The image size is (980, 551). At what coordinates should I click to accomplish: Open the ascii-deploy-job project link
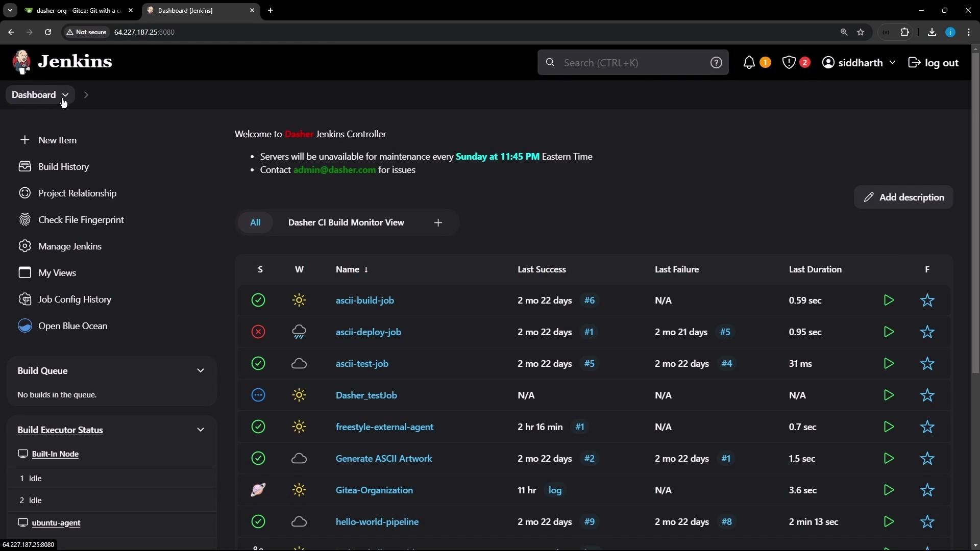point(368,332)
